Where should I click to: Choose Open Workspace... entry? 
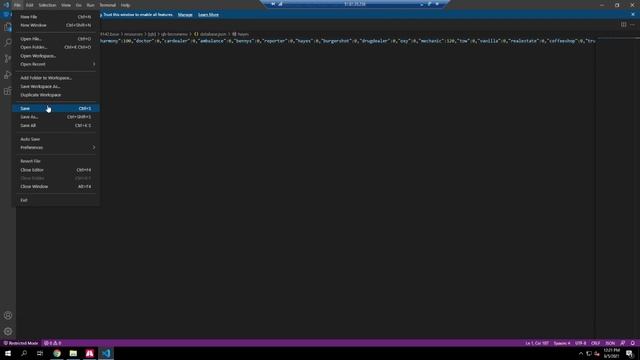[56, 56]
